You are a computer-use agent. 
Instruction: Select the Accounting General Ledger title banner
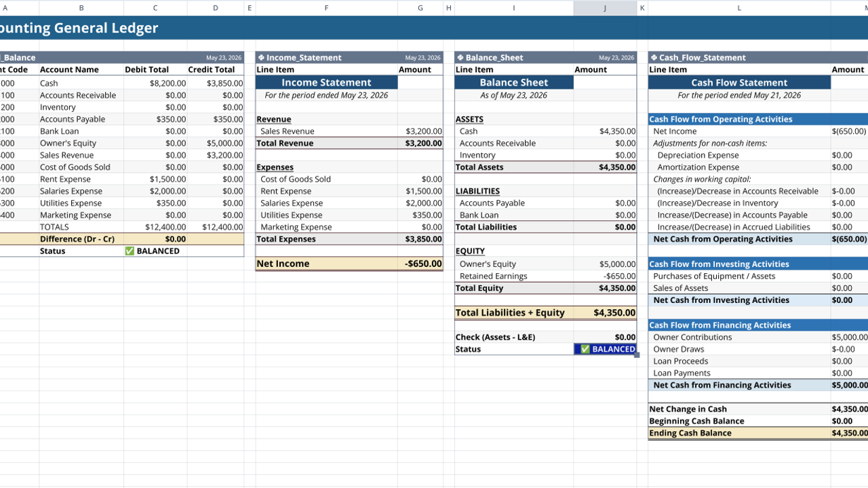pyautogui.click(x=434, y=28)
